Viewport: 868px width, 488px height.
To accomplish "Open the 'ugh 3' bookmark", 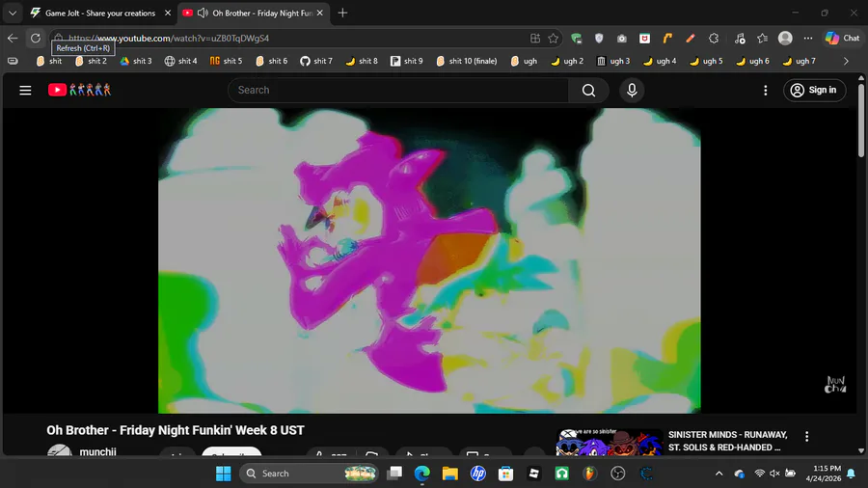I will (x=612, y=61).
